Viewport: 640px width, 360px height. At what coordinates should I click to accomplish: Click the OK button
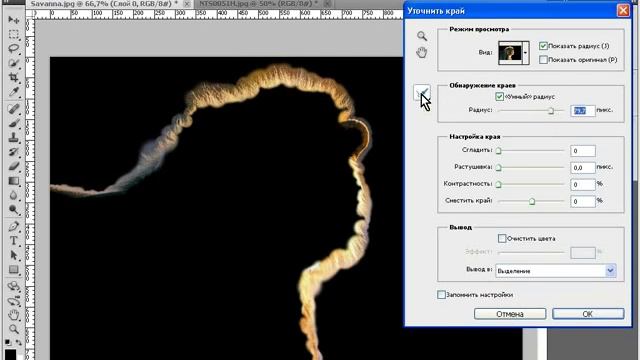tap(588, 314)
